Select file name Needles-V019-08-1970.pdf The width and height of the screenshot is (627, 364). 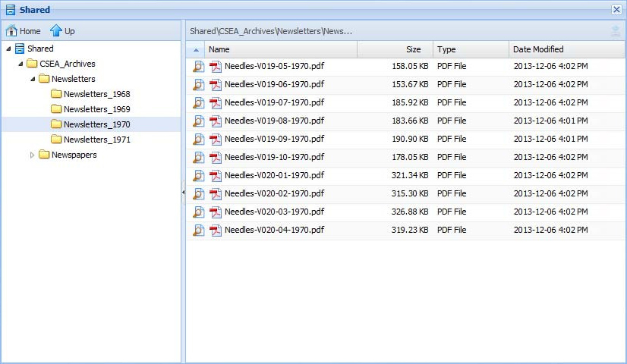coord(274,121)
